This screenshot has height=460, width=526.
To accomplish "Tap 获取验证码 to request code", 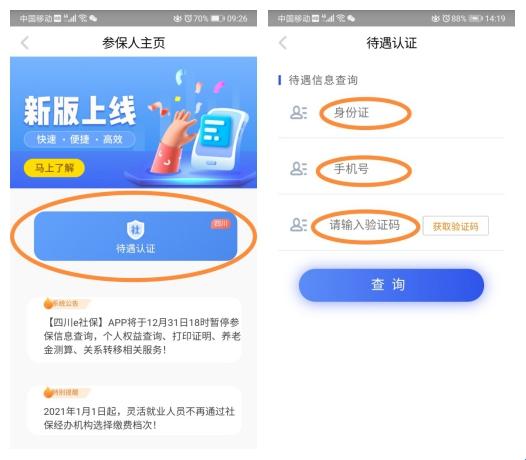I will 456,226.
